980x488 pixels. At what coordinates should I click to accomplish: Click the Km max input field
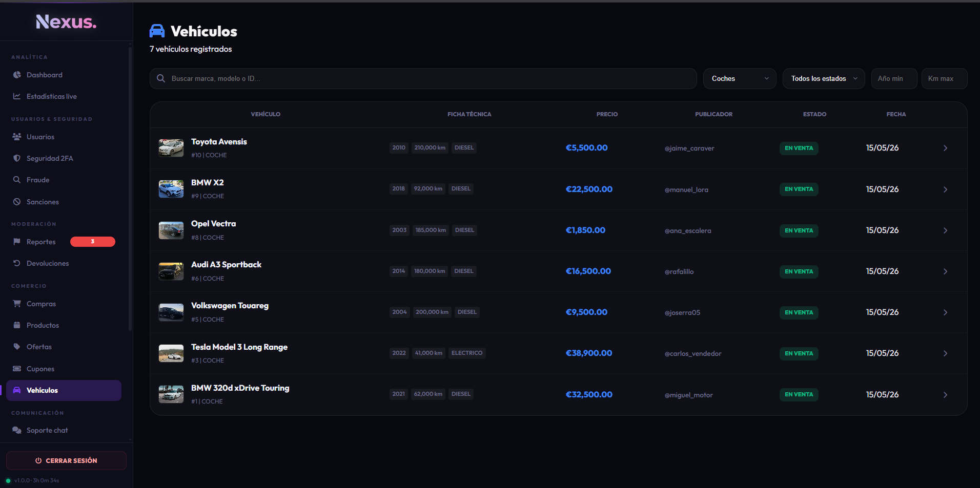944,78
